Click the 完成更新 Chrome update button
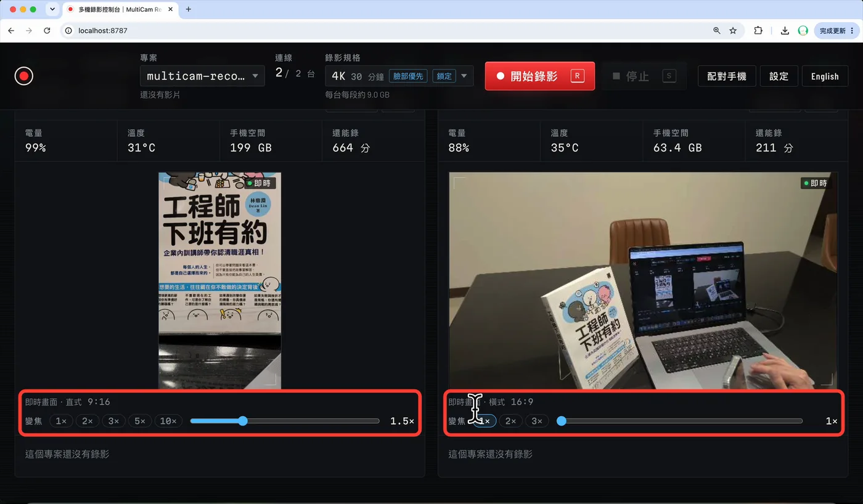The image size is (863, 504). (x=836, y=30)
